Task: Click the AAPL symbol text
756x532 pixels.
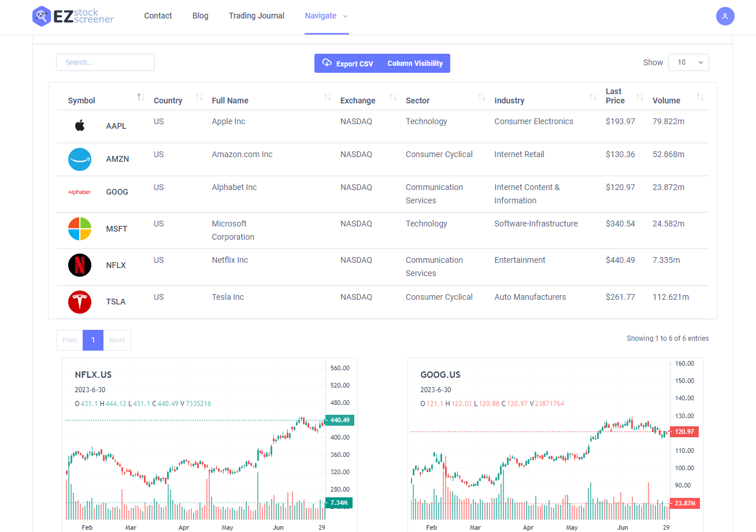Action: coord(116,126)
